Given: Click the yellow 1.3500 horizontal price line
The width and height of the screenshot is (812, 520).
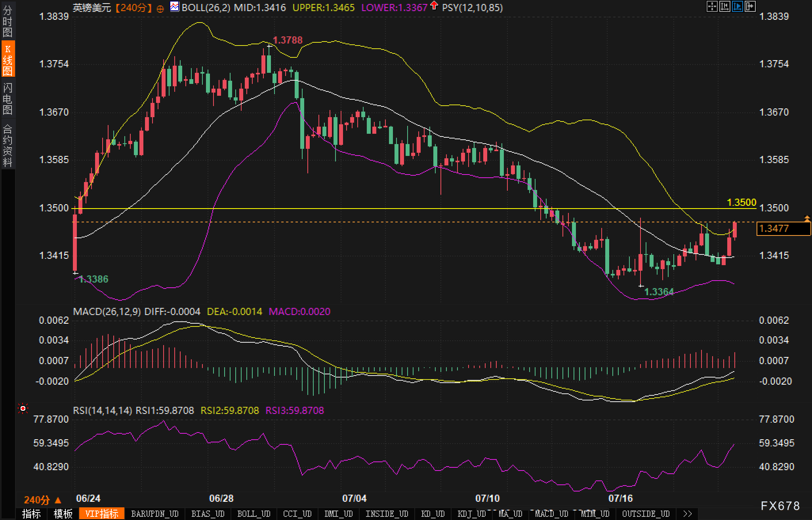Looking at the screenshot, I should click(396, 209).
